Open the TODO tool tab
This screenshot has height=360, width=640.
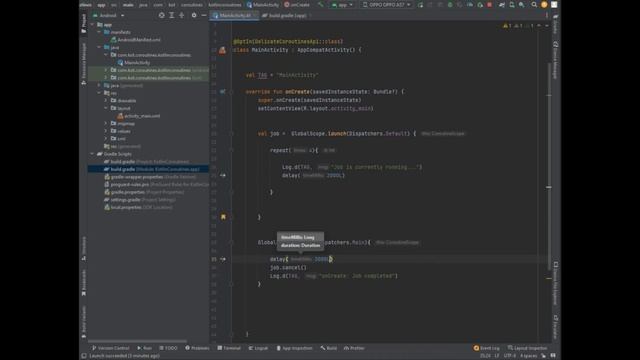point(168,348)
